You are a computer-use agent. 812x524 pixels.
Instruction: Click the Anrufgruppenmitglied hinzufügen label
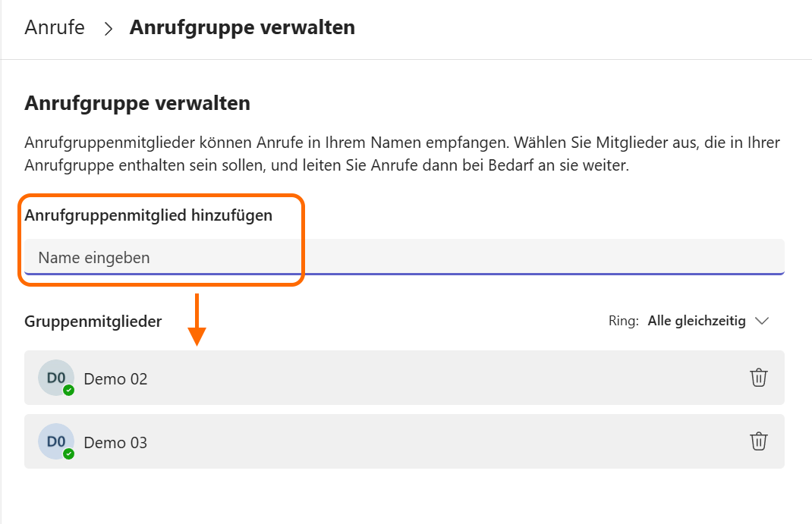(x=149, y=215)
